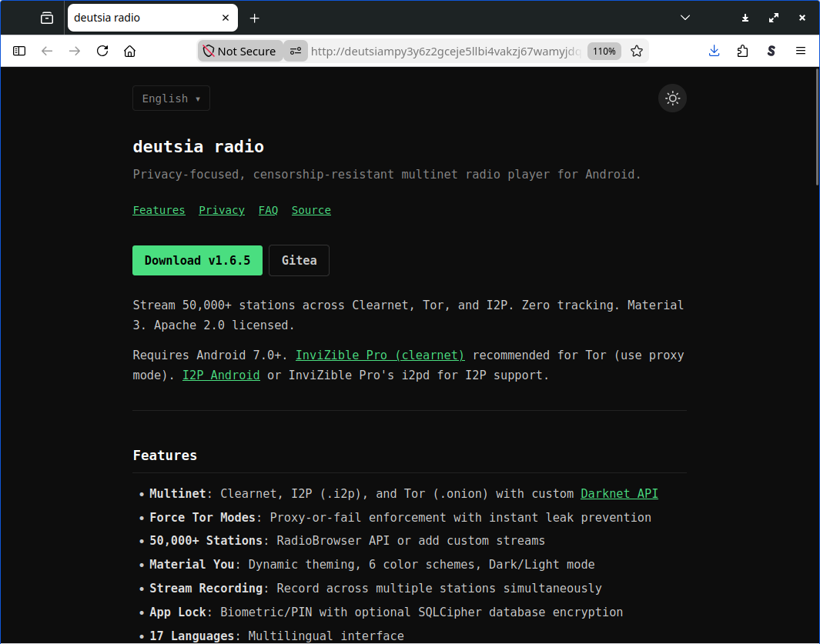This screenshot has height=644, width=820.
Task: Reload the current page
Action: [102, 51]
